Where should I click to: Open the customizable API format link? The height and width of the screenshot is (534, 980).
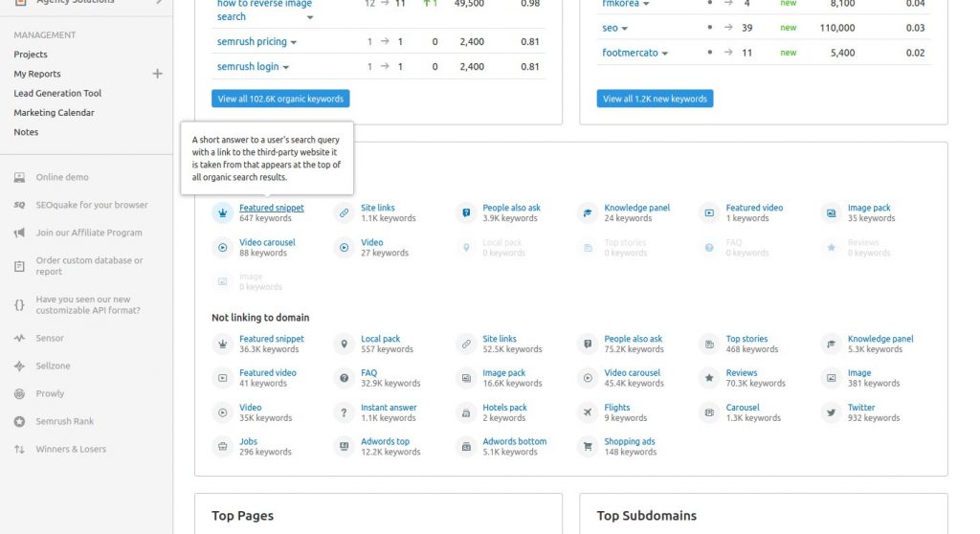pyautogui.click(x=88, y=304)
